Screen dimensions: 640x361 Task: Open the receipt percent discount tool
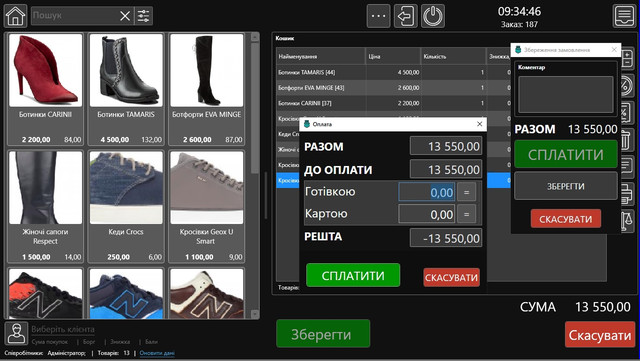click(x=628, y=112)
